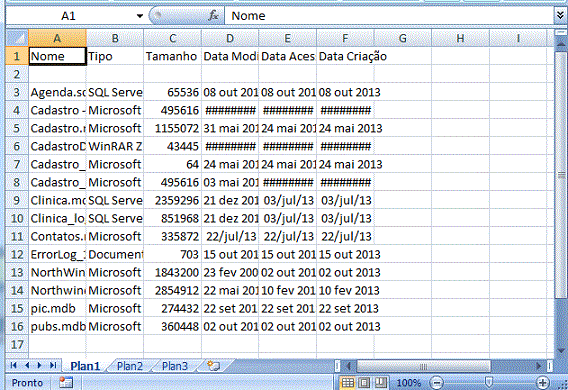Image resolution: width=568 pixels, height=390 pixels.
Task: Go to last sheet navigation arrow
Action: point(53,365)
